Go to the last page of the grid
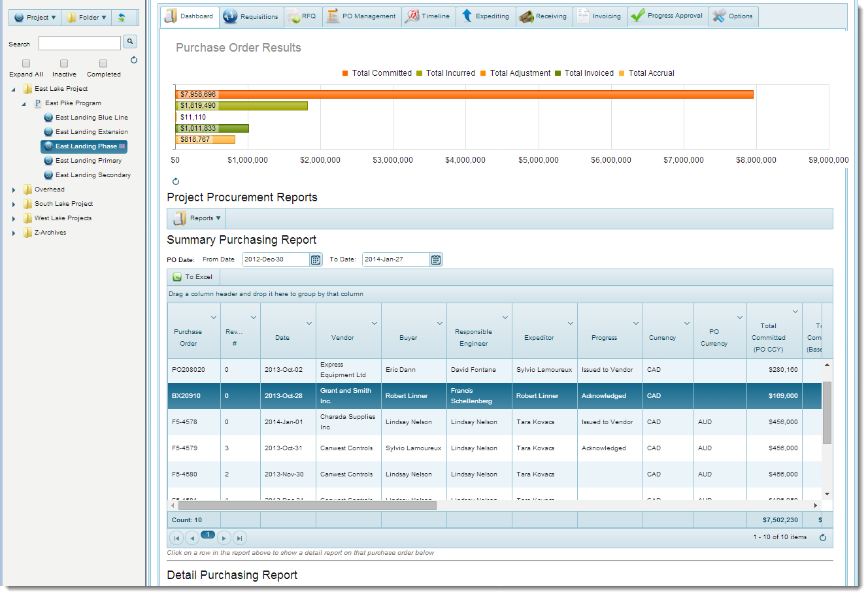The height and width of the screenshot is (596, 868). click(240, 538)
